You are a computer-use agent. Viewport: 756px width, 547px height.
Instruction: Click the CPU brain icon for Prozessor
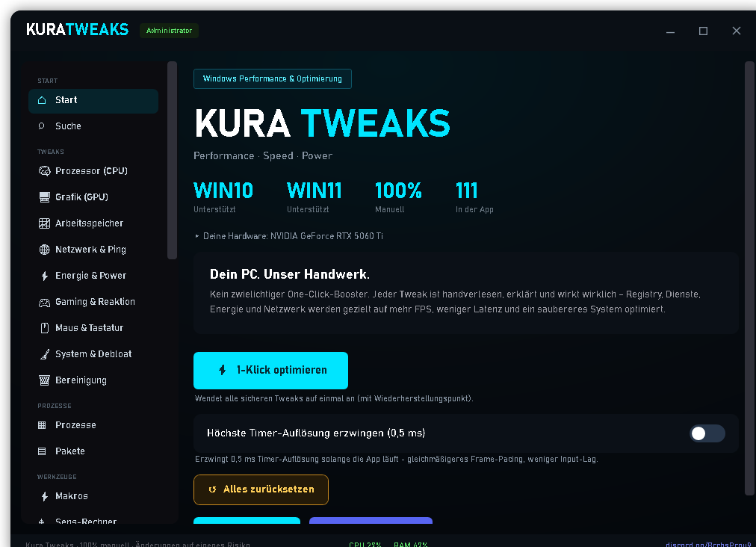44,171
